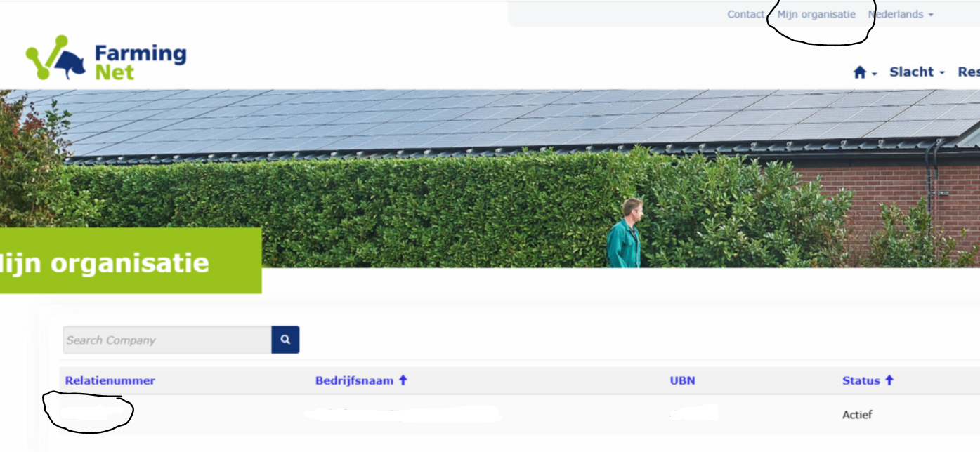Click the sort arrow beside Status

click(x=889, y=380)
